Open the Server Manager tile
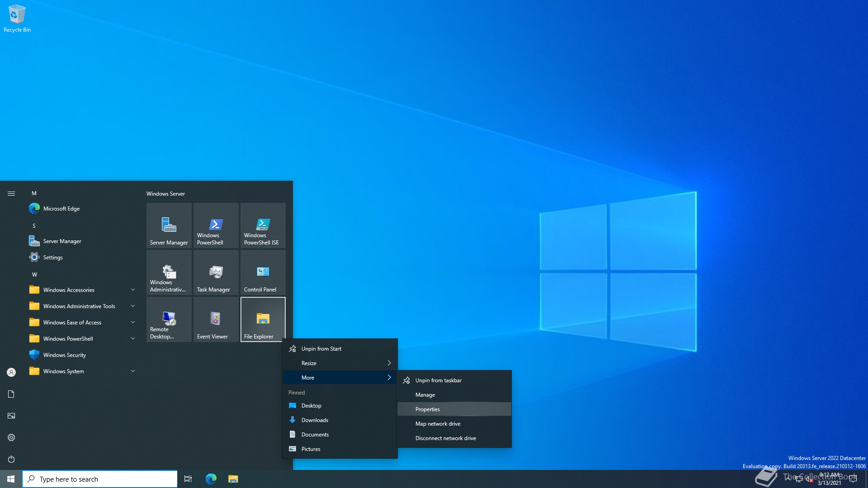The height and width of the screenshot is (488, 868). [x=169, y=225]
